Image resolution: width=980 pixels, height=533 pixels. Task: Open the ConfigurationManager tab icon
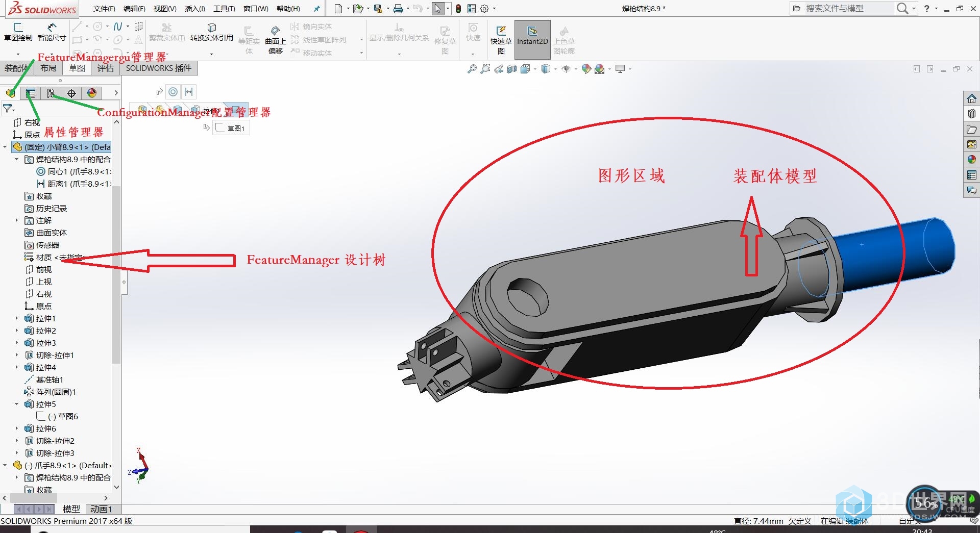tap(51, 93)
